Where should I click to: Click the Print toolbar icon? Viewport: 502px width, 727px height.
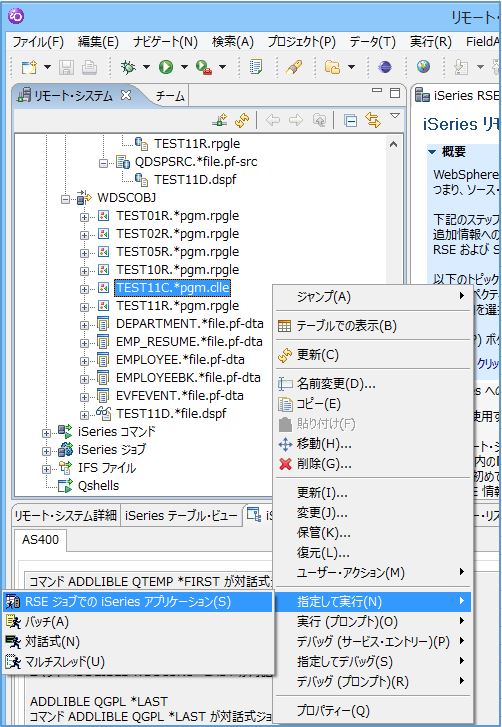point(89,68)
